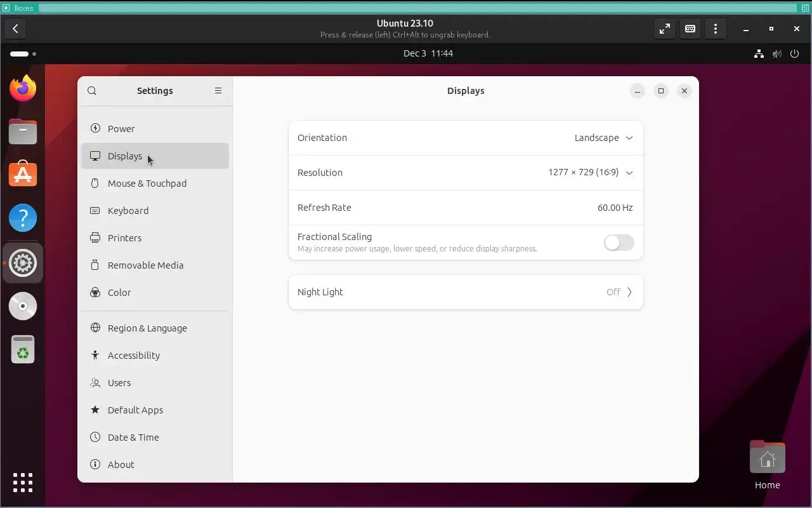The height and width of the screenshot is (508, 812).
Task: Click the Settings gear in the dock
Action: (x=23, y=263)
